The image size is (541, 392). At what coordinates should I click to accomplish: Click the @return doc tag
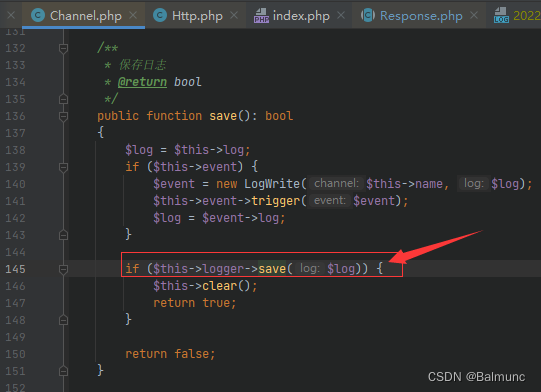(142, 82)
